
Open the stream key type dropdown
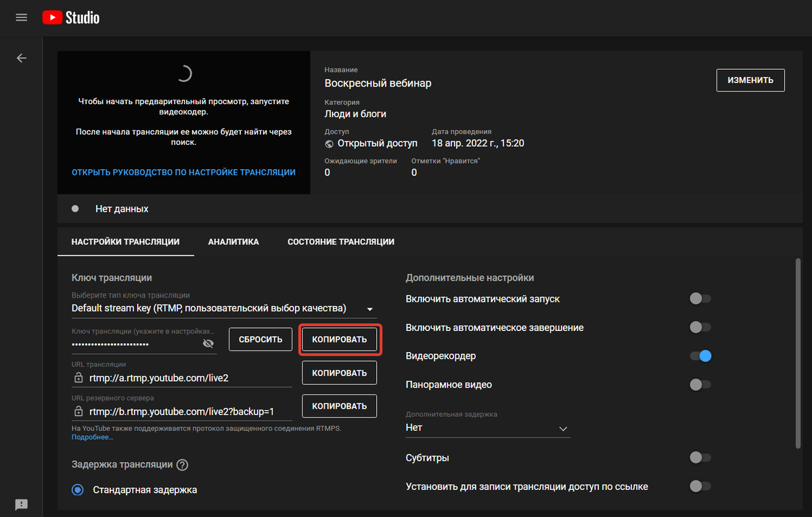click(369, 309)
